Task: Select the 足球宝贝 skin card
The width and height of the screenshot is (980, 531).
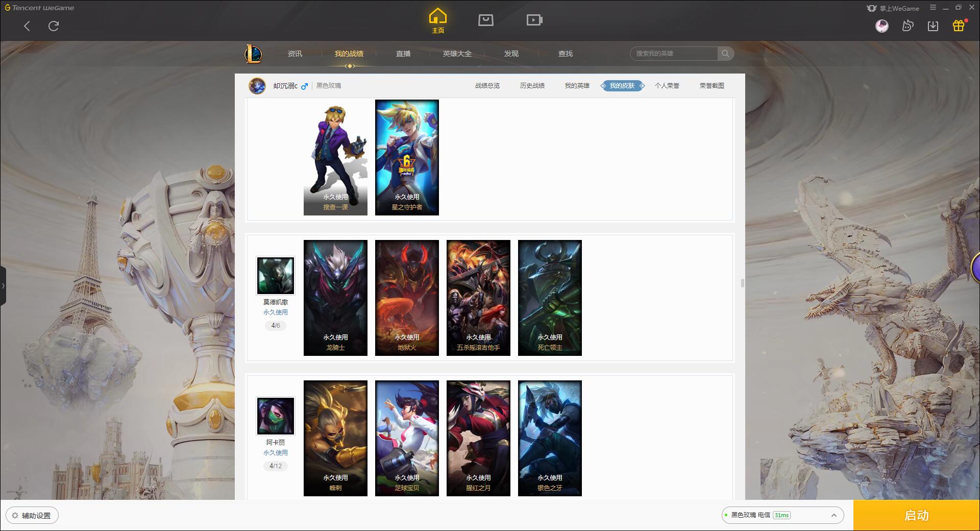Action: (407, 438)
